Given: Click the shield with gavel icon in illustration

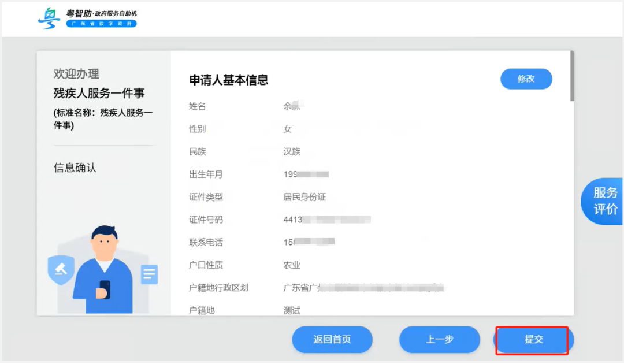Looking at the screenshot, I should 61,269.
